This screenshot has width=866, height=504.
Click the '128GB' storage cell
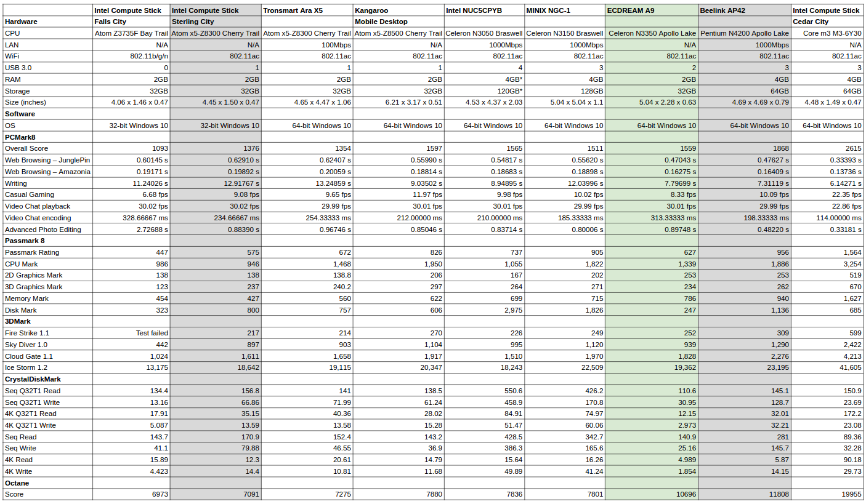point(565,90)
